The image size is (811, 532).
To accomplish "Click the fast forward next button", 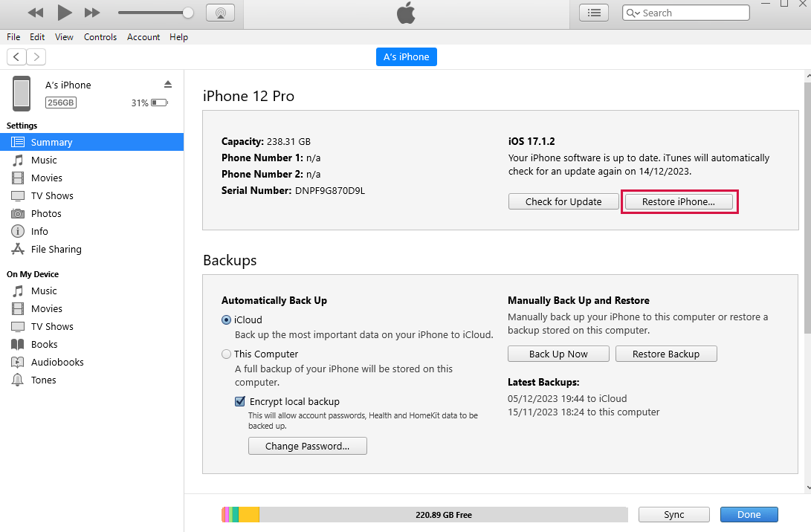I will [x=92, y=13].
